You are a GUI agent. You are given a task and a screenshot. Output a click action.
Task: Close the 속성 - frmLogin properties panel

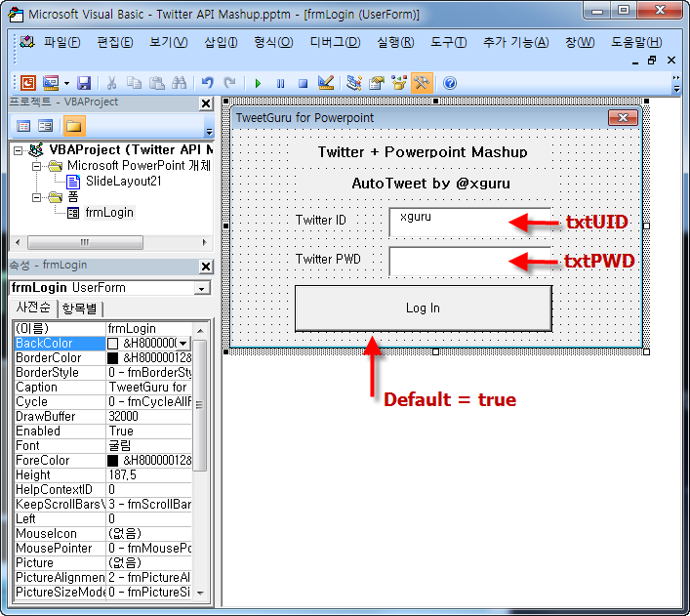pos(206,267)
